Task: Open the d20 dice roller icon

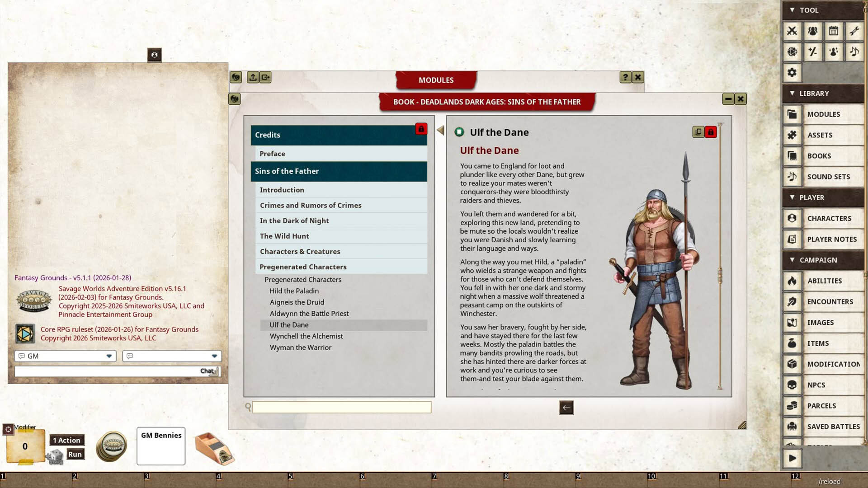Action: point(793,52)
